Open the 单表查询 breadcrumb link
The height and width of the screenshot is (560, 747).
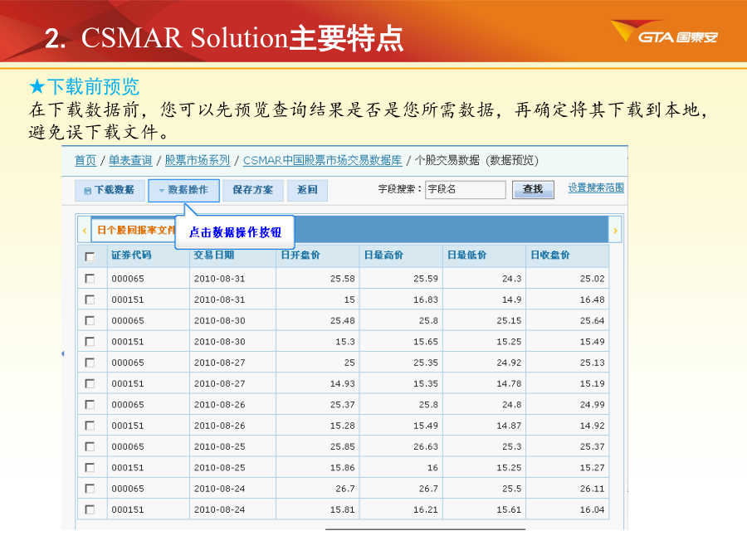130,160
